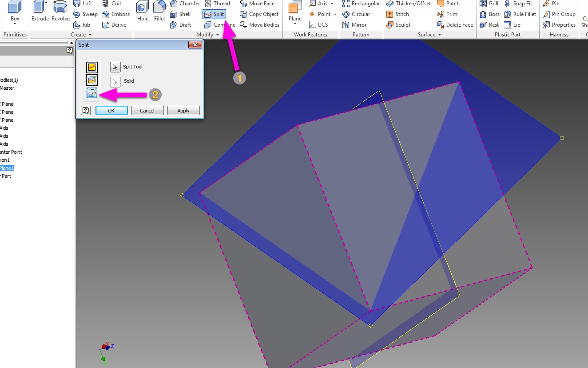The width and height of the screenshot is (588, 368).
Task: Select Plane1 in the browser tree
Action: 6,168
